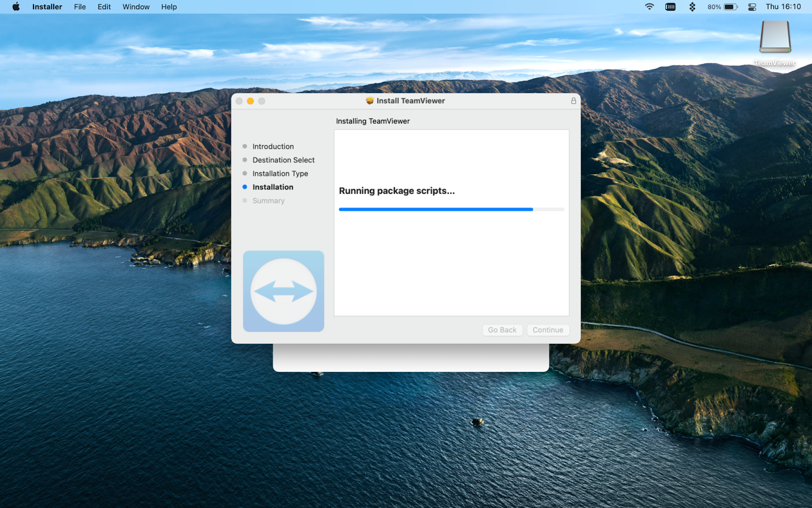Click the 'Running package scripts...' status text
The image size is (812, 508).
coord(397,191)
